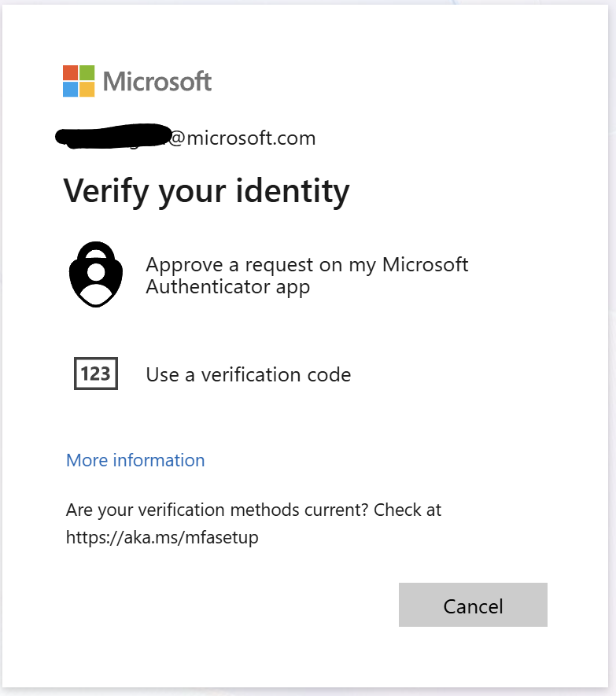The image size is (616, 696).
Task: Click the Microsoft four-square logo
Action: 79,81
